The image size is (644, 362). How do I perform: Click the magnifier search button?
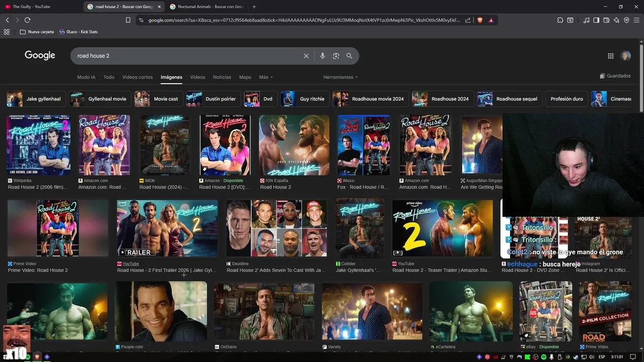(349, 56)
